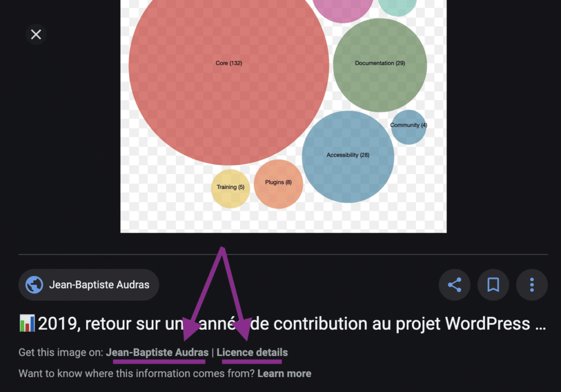Viewport: 561px width, 392px height.
Task: Select the orange Plugins (8) bubble
Action: pyautogui.click(x=278, y=184)
